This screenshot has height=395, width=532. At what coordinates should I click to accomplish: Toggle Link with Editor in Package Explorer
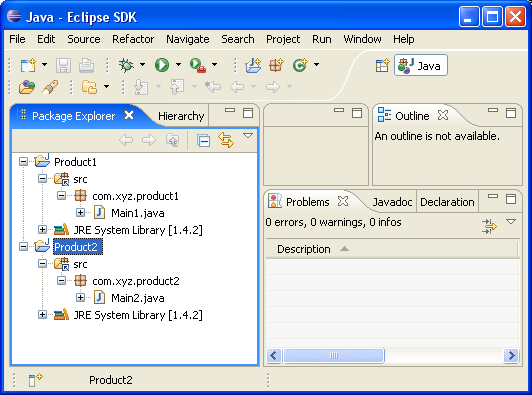[226, 140]
